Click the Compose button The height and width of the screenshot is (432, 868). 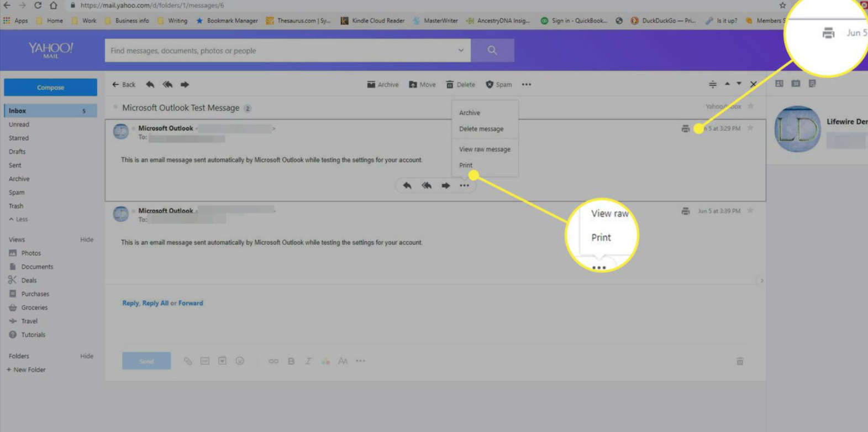pyautogui.click(x=50, y=87)
